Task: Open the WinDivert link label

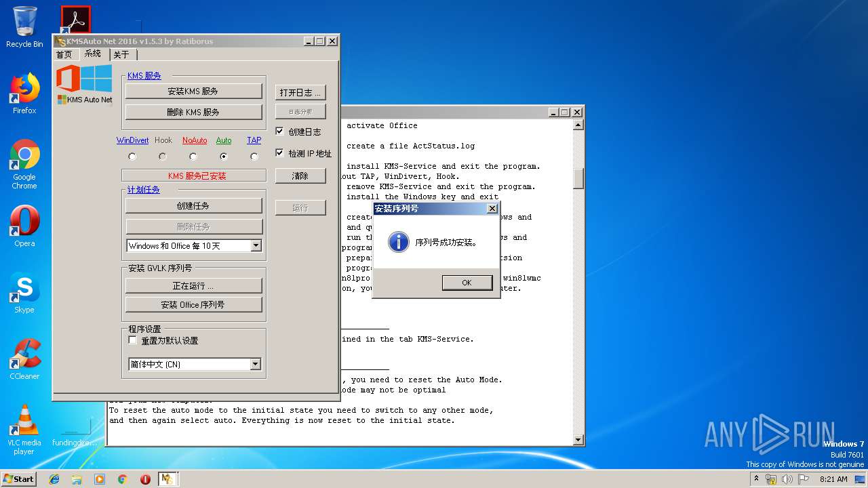Action: [132, 140]
